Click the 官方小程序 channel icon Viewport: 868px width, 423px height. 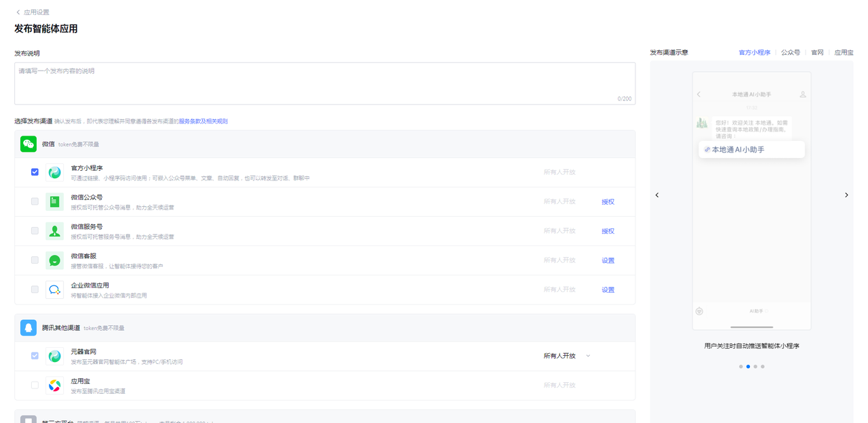[x=55, y=172]
